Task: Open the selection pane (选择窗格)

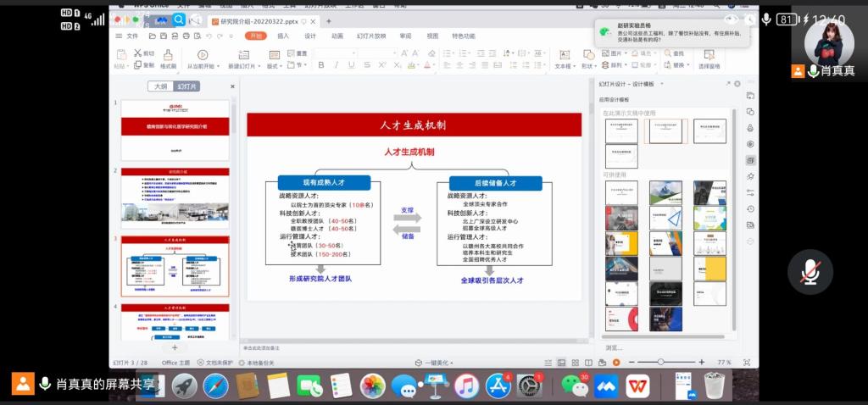Action: click(709, 58)
